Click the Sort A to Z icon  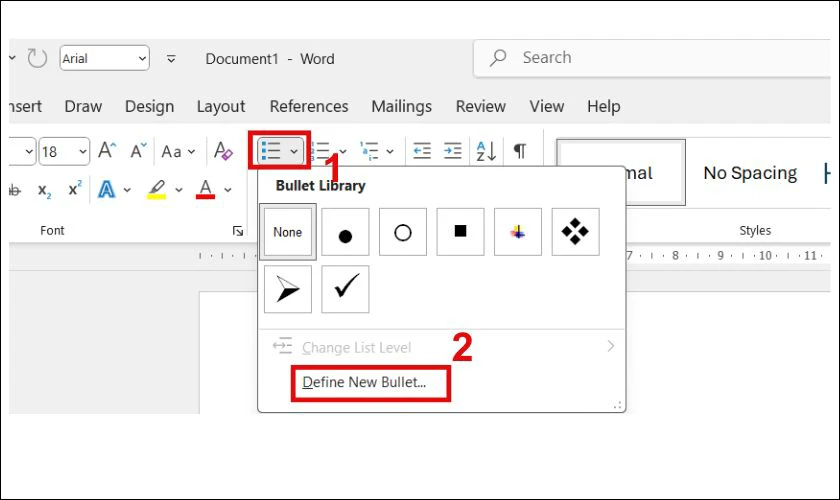pos(486,151)
